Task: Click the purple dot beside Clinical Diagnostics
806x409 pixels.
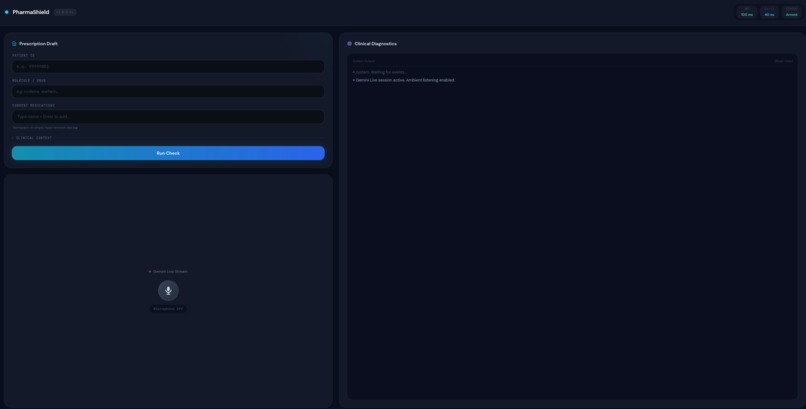Action: [350, 44]
